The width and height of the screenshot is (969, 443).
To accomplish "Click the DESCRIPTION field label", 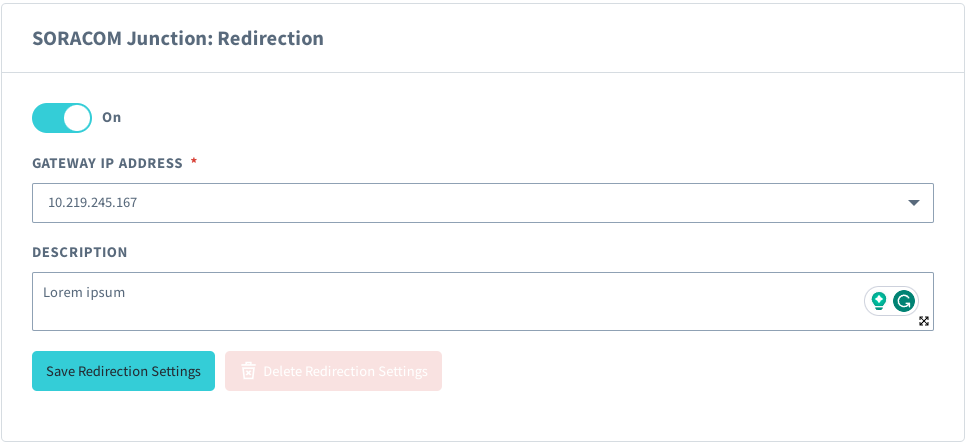I will [x=80, y=252].
